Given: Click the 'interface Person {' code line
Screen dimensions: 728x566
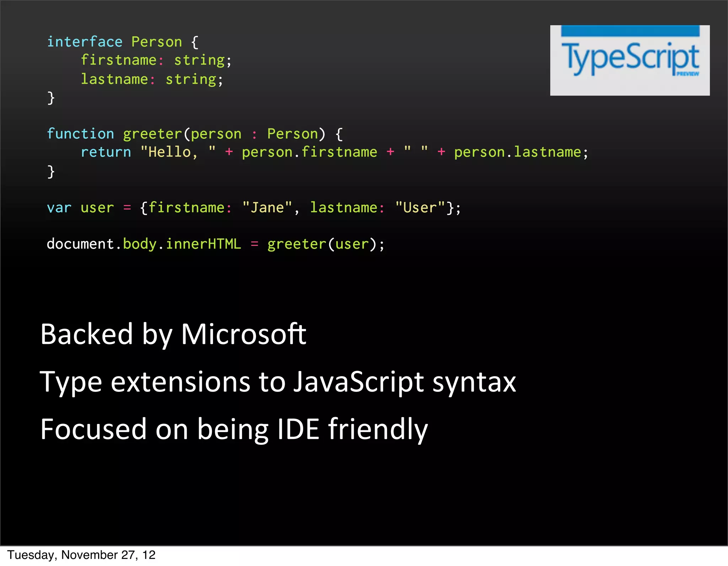Looking at the screenshot, I should click(123, 42).
